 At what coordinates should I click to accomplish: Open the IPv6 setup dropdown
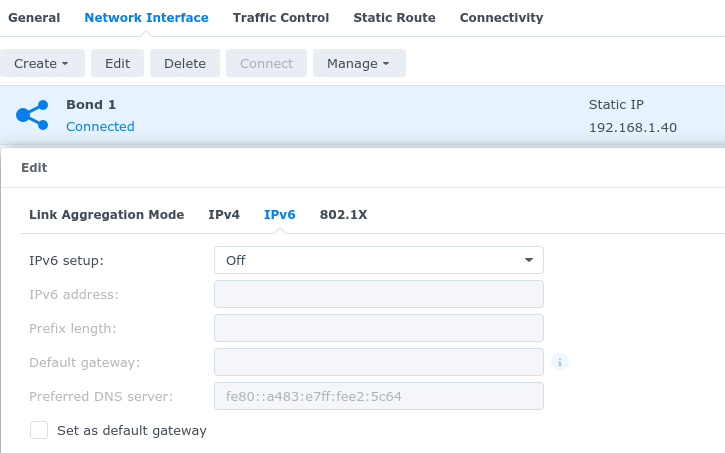[x=378, y=260]
